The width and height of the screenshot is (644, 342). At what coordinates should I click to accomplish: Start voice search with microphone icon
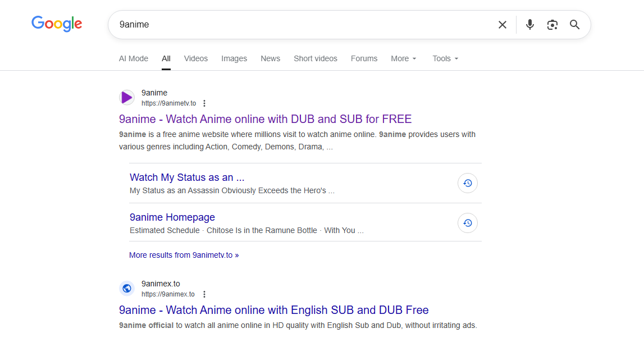(x=529, y=25)
